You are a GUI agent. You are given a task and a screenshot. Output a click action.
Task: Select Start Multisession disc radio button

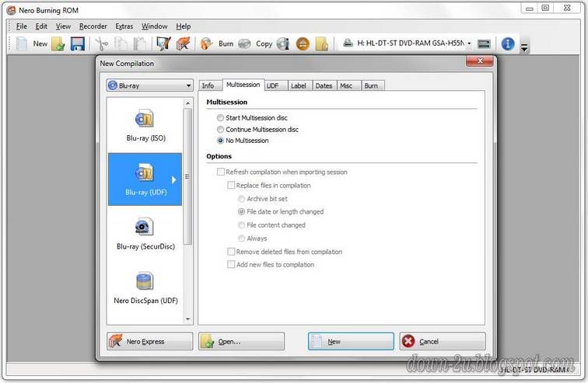pyautogui.click(x=221, y=117)
